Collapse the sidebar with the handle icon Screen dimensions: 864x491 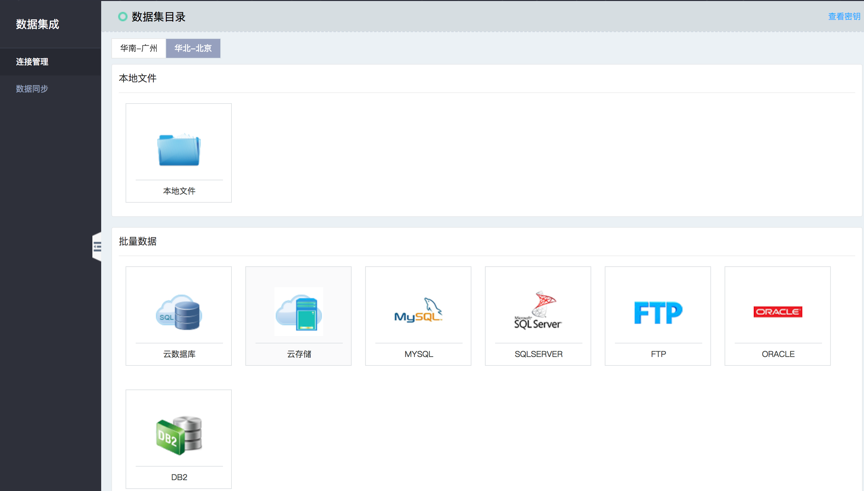click(x=97, y=247)
